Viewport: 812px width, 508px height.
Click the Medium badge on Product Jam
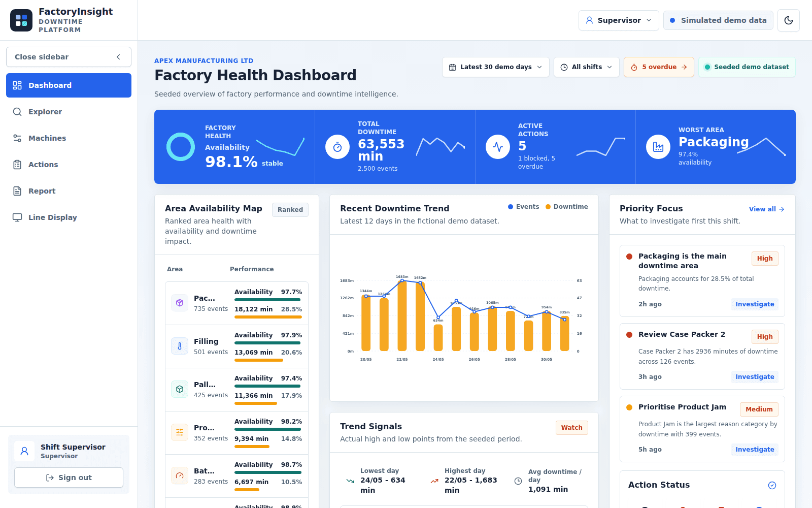(x=759, y=409)
